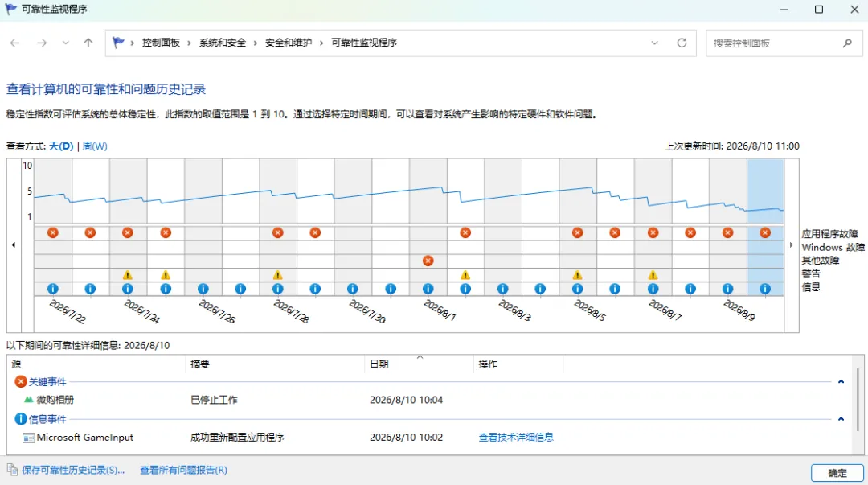Image resolution: width=868 pixels, height=485 pixels.
Task: Click the forward navigation arrow
Action: pos(42,43)
